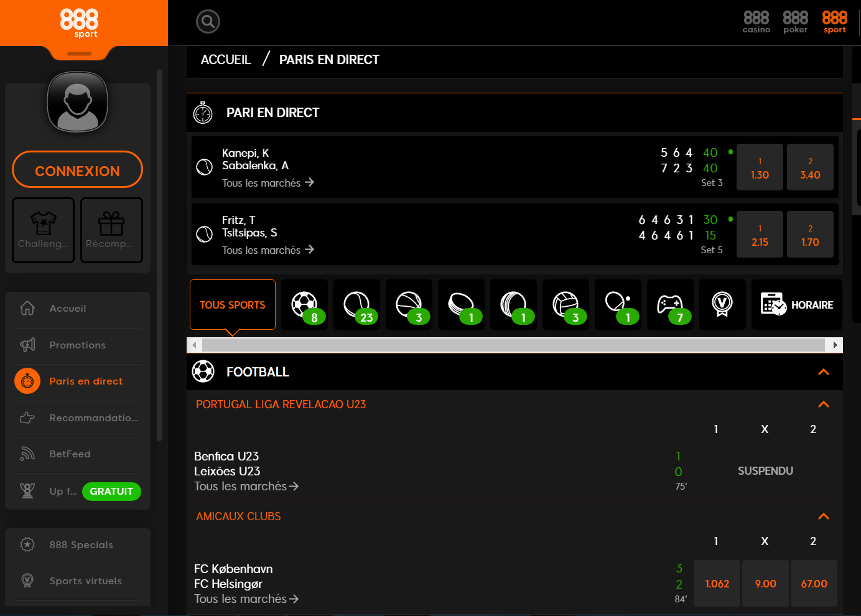Open 888 Specials in sidebar
The height and width of the screenshot is (616, 861).
click(x=78, y=545)
